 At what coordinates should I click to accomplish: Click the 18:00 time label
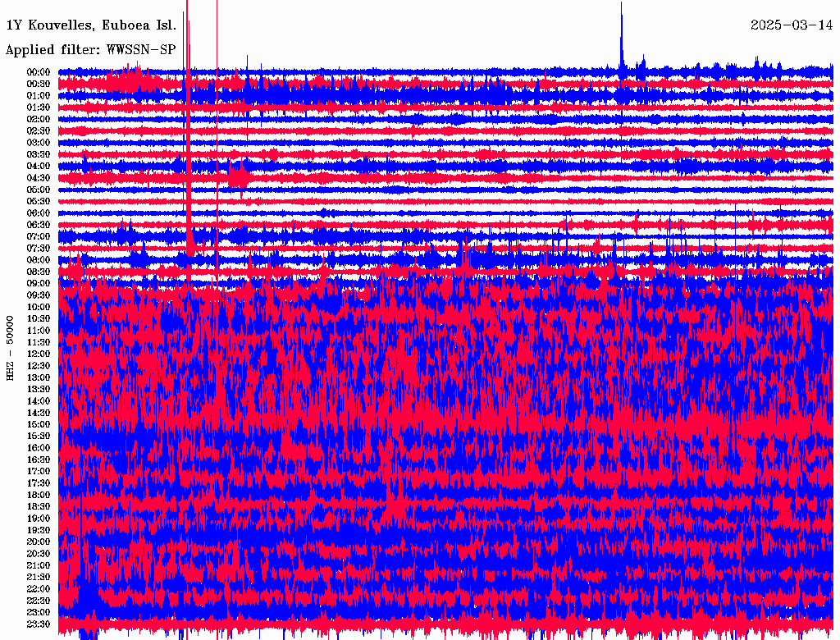(39, 496)
